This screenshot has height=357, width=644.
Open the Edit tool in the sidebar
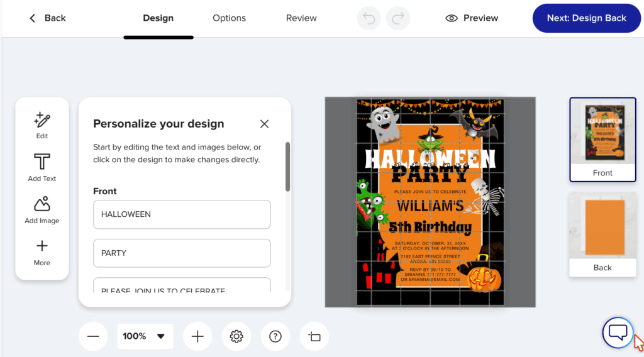click(42, 124)
